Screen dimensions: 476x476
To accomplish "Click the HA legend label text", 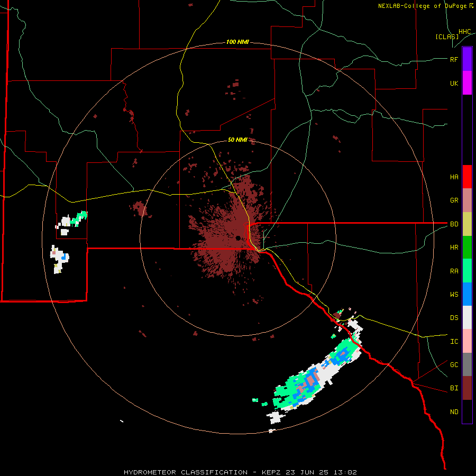I will coord(454,177).
